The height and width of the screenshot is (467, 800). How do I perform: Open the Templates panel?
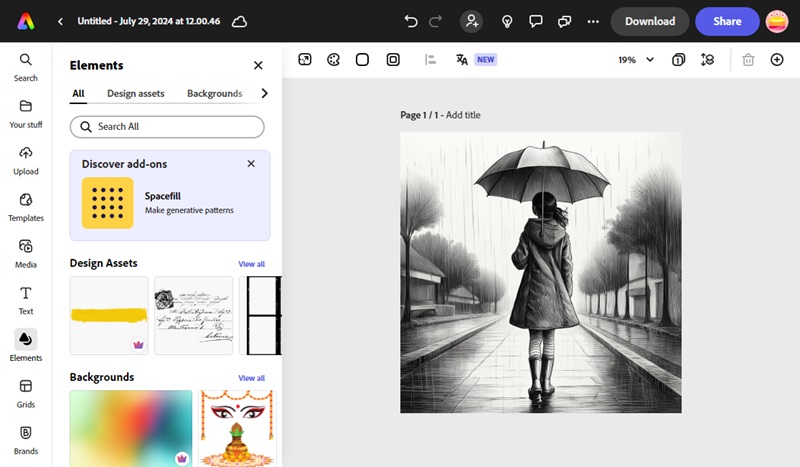point(26,207)
